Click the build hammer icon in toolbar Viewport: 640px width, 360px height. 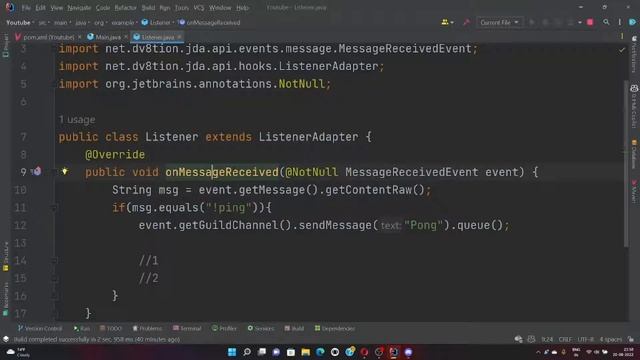(466, 22)
